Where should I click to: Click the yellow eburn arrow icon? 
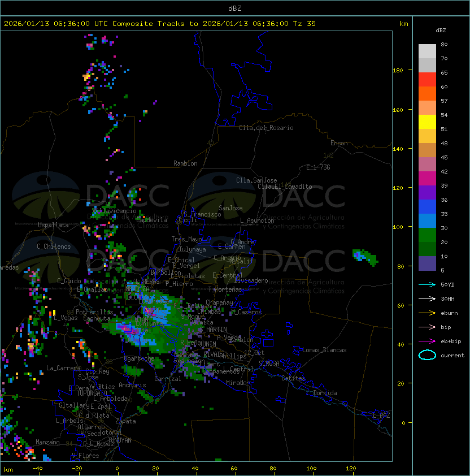coord(427,313)
